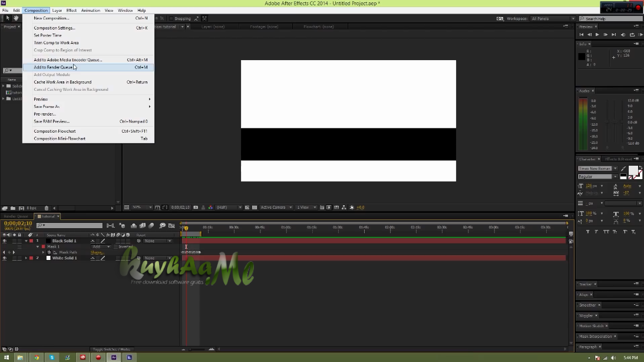Apply All Caps in the Character panel

coord(606,232)
